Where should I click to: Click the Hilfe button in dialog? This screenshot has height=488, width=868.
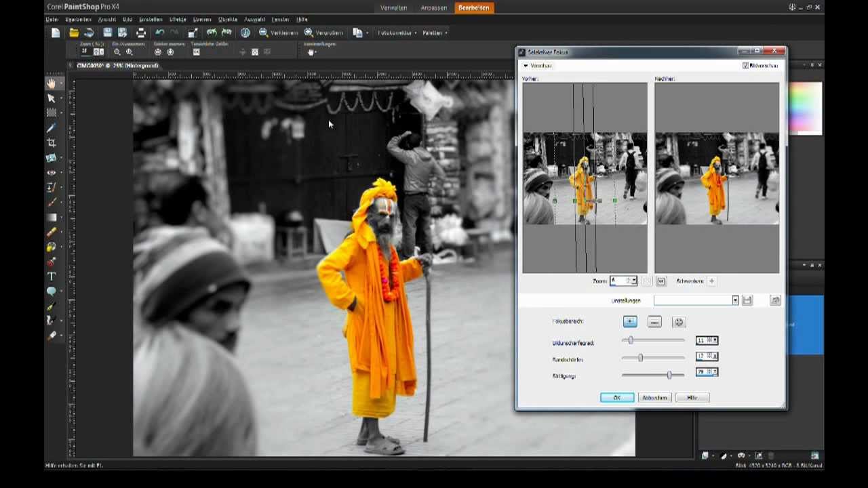click(x=692, y=398)
